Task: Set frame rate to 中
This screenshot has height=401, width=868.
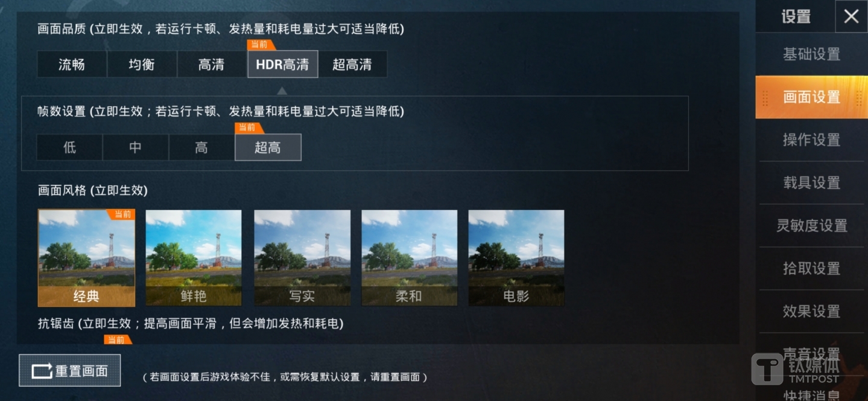Action: click(x=136, y=147)
